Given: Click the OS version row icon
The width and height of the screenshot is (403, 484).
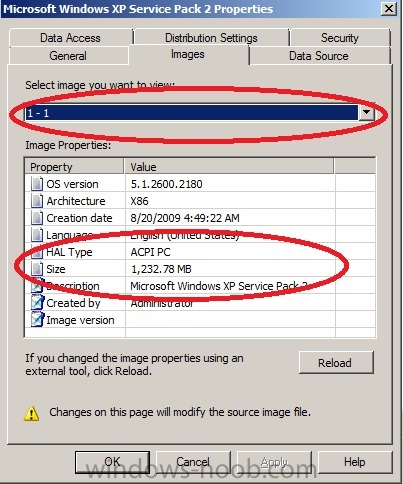Looking at the screenshot, I should click(37, 184).
